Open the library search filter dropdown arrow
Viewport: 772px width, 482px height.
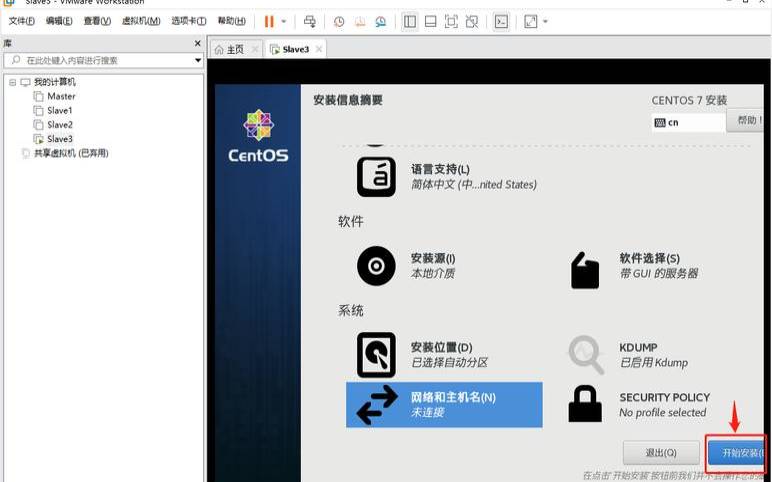(x=198, y=60)
